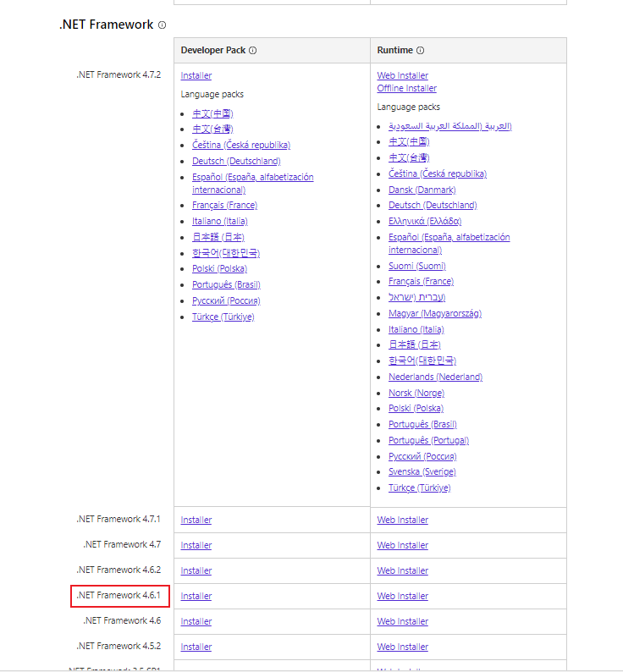Select Dansk (Danmark) Runtime language pack
Screen dimensions: 623x672
point(422,190)
